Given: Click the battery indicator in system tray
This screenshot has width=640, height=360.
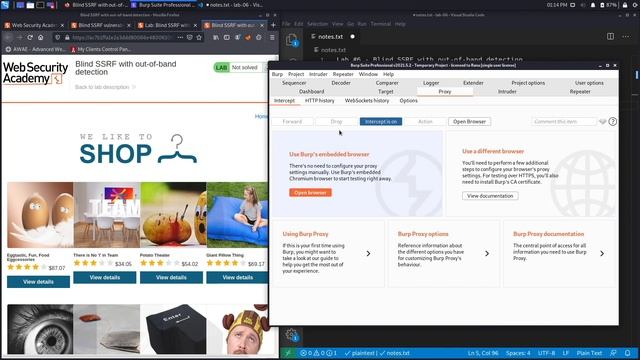Looking at the screenshot, I should [608, 5].
